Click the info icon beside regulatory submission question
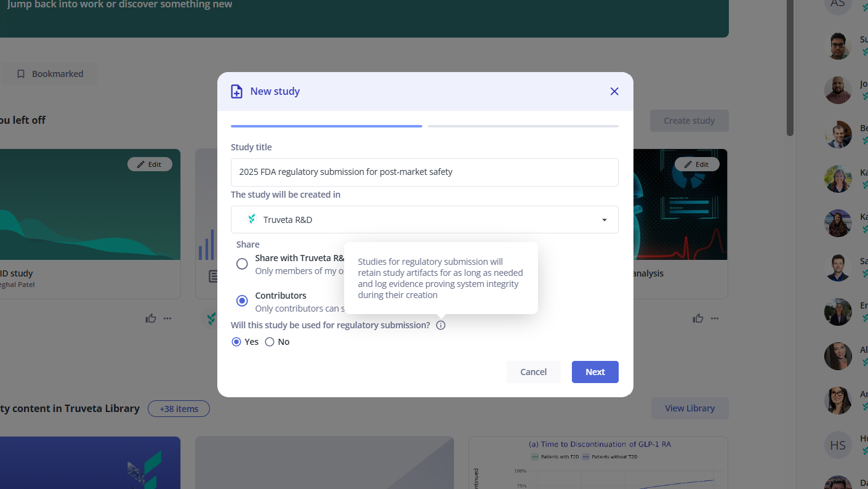This screenshot has height=489, width=868. click(440, 325)
